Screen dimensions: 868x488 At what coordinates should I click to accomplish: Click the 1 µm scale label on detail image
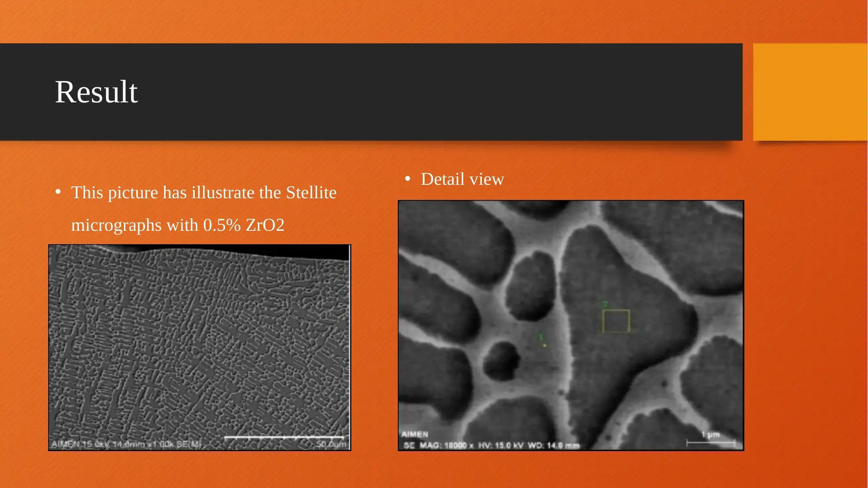[711, 434]
